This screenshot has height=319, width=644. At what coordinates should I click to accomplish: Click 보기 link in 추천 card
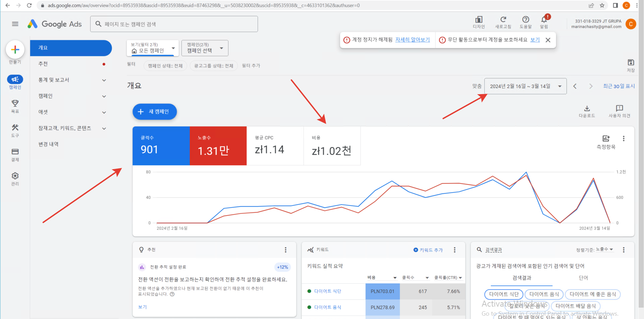point(143,307)
